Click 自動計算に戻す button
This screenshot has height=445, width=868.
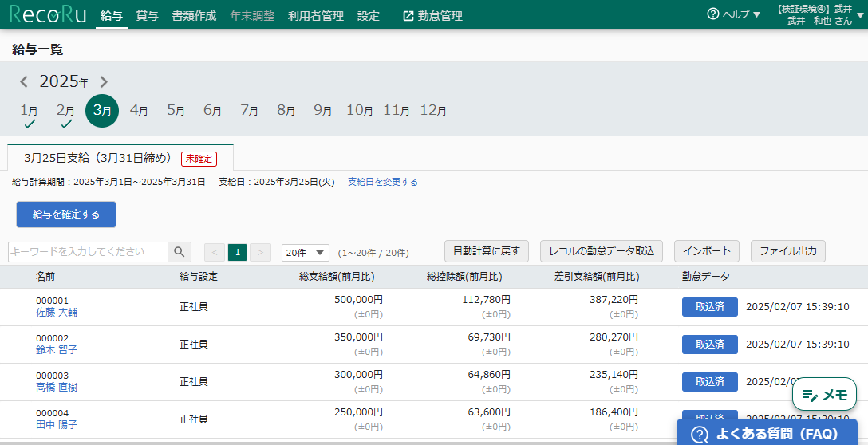487,251
